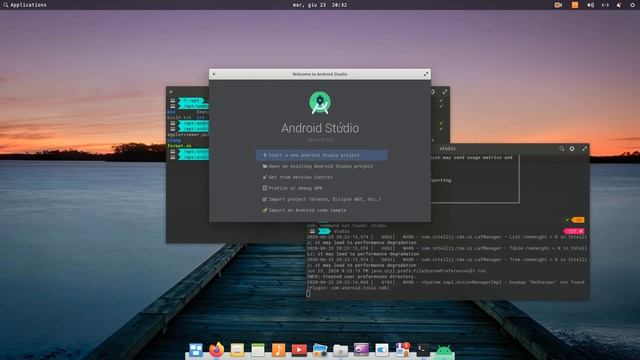Close the Welcome to Android Studio window
640x360 pixels.
214,74
